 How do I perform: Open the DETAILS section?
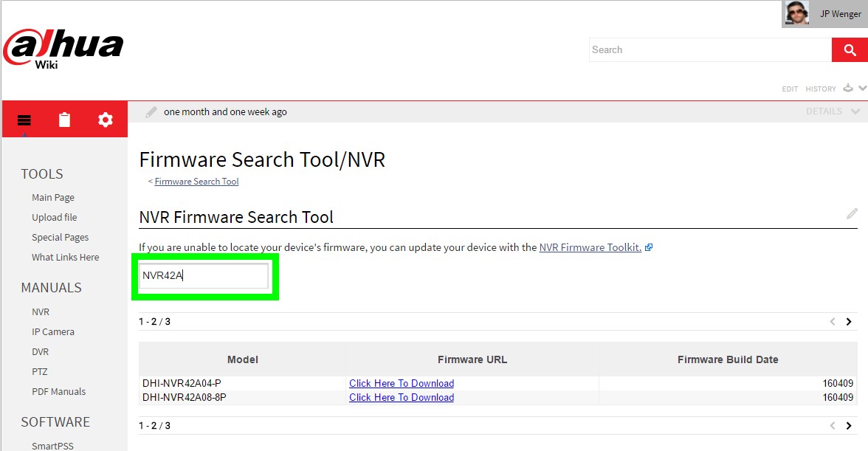coord(824,111)
